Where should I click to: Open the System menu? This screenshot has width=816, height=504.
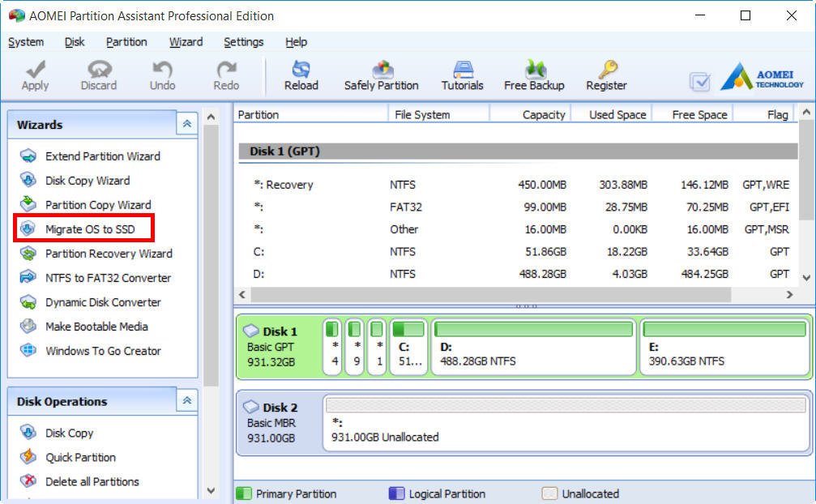point(26,42)
